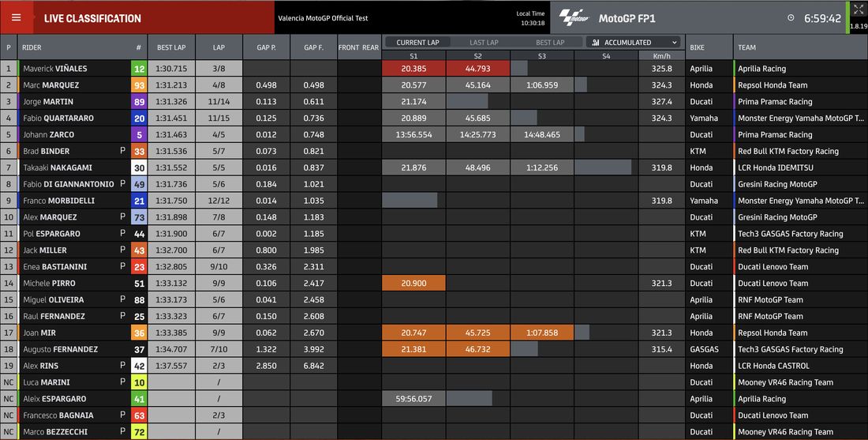
Task: Click Marc Marquez number 93 badge
Action: 139,85
